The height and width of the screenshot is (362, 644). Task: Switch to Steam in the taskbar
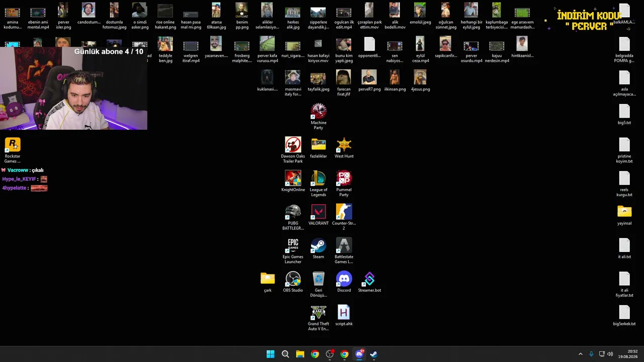tap(374, 354)
